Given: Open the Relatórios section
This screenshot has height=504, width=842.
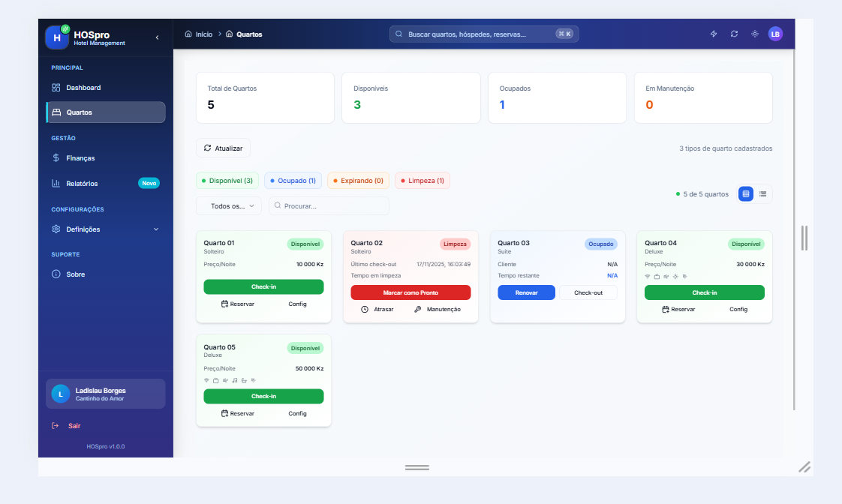Looking at the screenshot, I should click(84, 183).
